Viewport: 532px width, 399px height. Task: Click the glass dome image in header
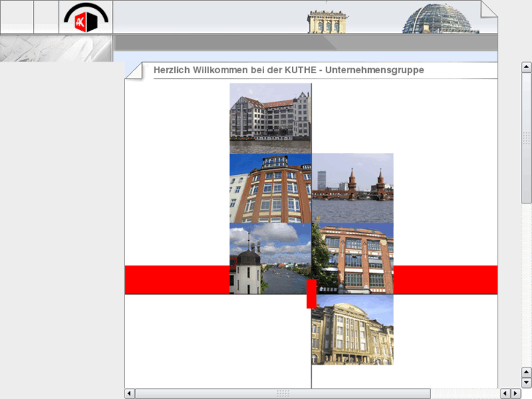tap(440, 19)
